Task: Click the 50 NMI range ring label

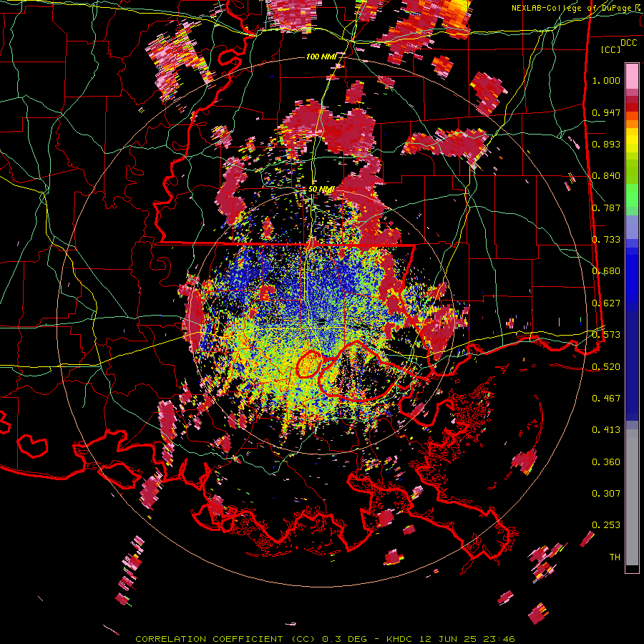Action: click(321, 190)
